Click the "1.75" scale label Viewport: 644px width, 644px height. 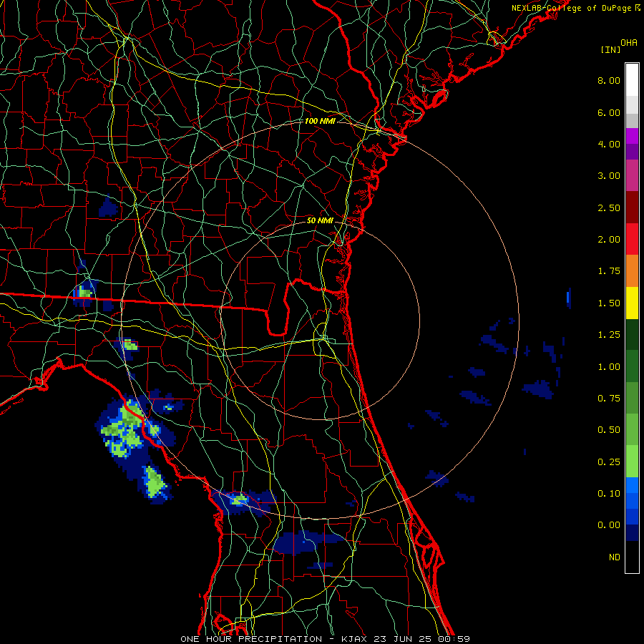click(609, 271)
